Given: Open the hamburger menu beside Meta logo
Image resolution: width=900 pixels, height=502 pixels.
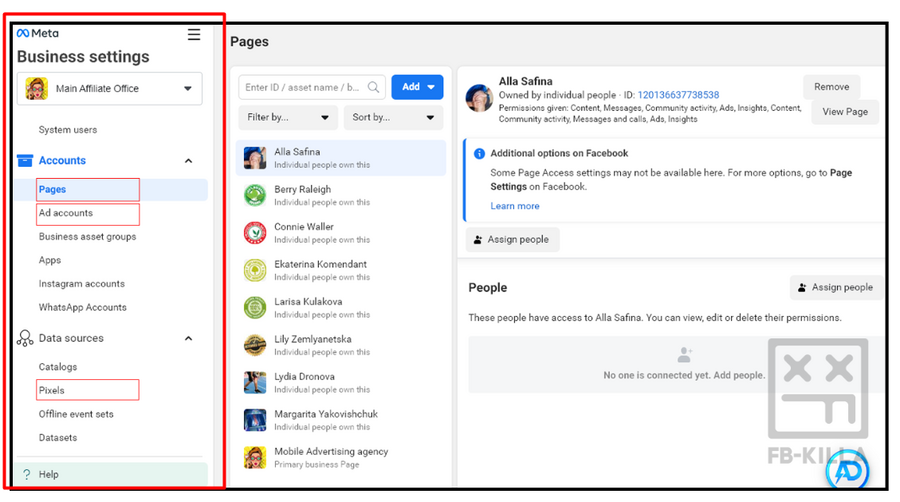Looking at the screenshot, I should (x=194, y=34).
